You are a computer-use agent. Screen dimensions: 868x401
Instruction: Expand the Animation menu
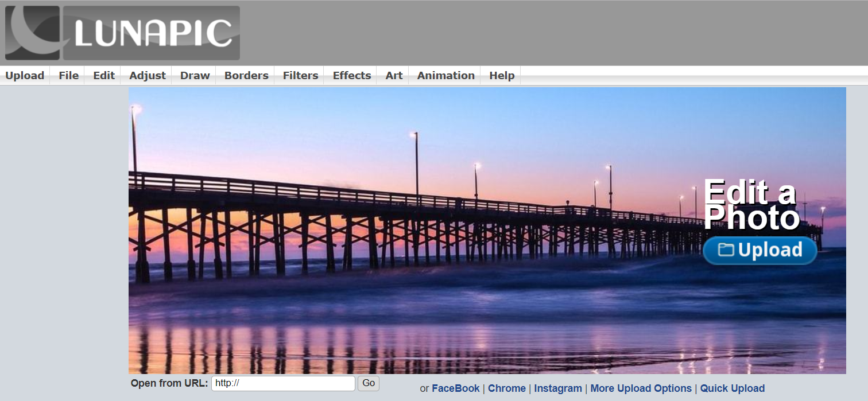445,76
